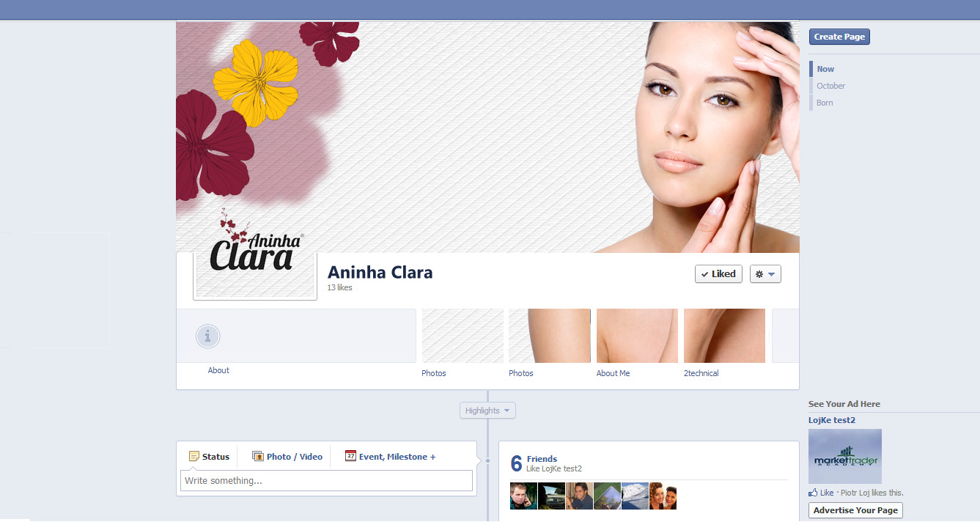Open the gear settings dropdown

[765, 273]
